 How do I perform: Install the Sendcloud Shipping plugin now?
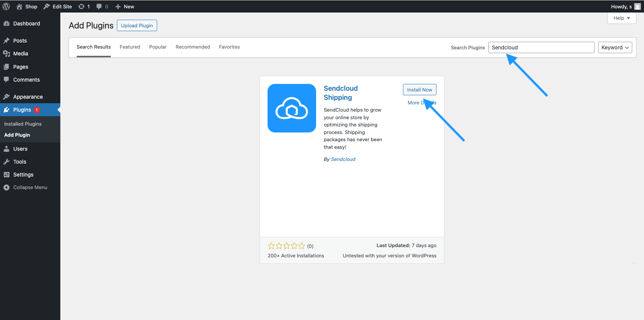coord(420,90)
